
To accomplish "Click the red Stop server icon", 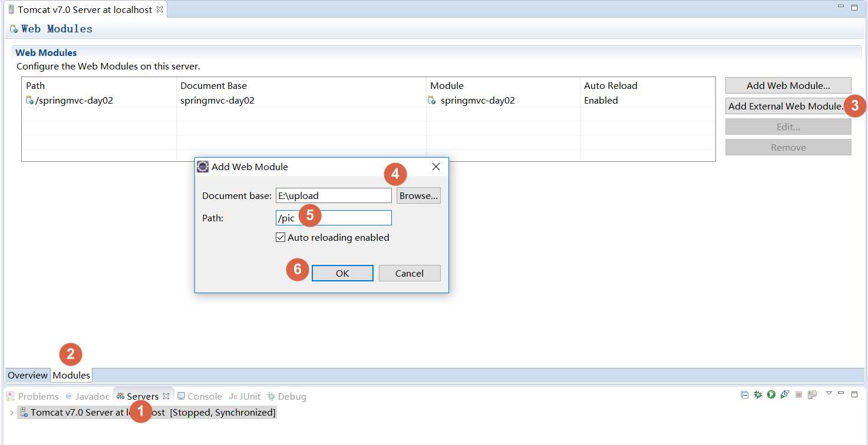I will 799,394.
